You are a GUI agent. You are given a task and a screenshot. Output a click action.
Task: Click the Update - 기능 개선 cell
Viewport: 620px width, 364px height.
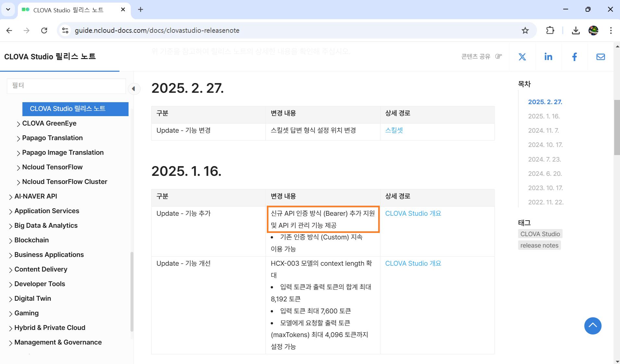tap(208, 305)
